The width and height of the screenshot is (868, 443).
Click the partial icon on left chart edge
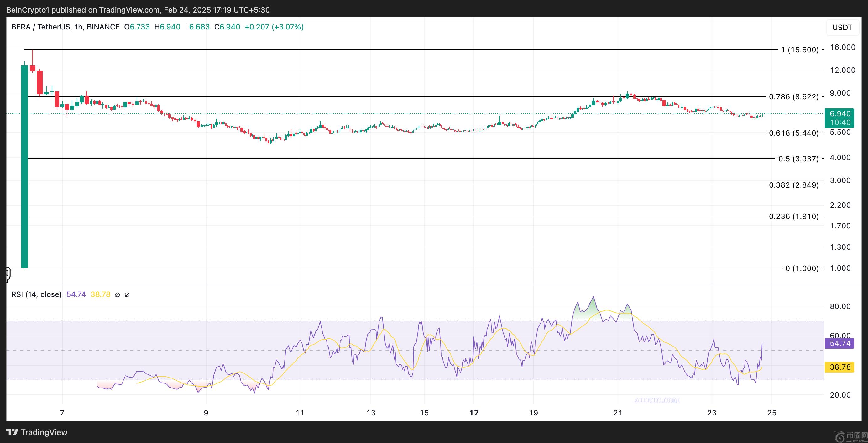(8, 274)
